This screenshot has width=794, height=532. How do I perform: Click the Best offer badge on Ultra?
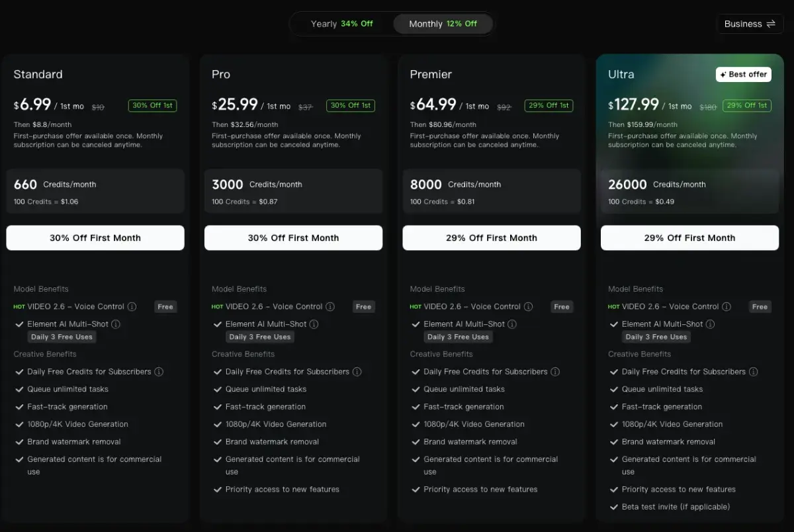click(744, 74)
